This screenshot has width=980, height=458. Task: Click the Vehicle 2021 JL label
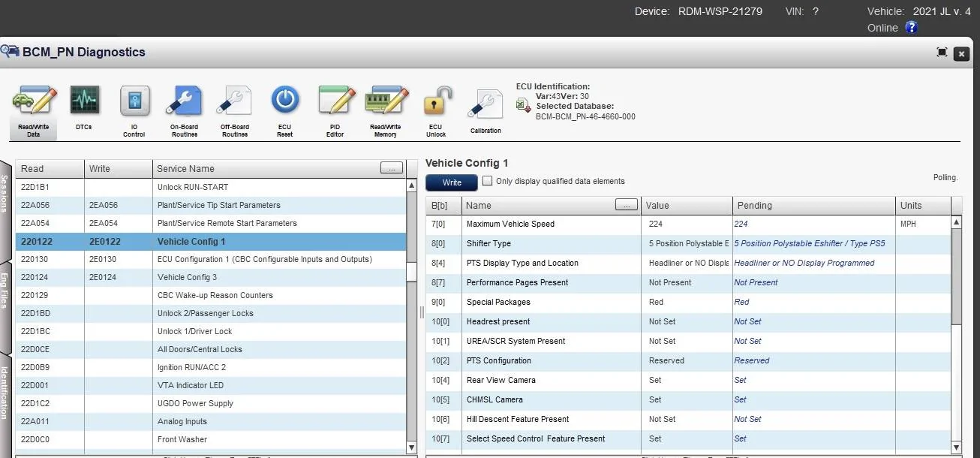[919, 11]
